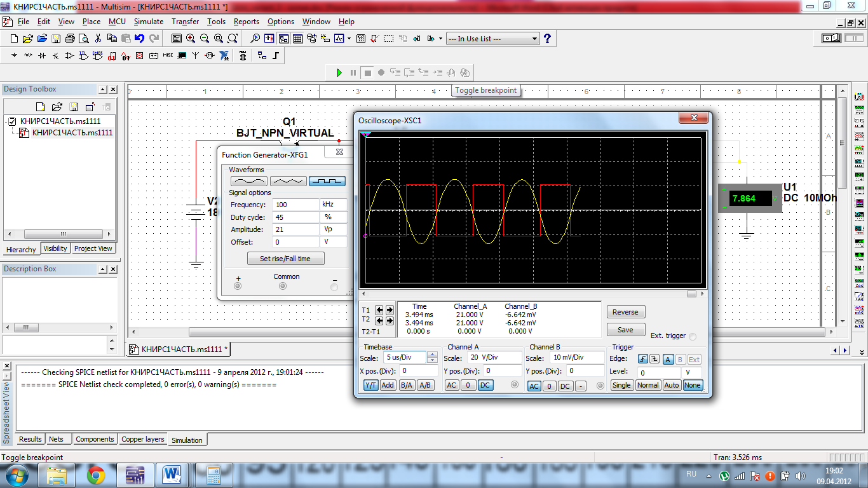The height and width of the screenshot is (488, 868).
Task: Run the simulation with the green play button
Action: (x=339, y=72)
